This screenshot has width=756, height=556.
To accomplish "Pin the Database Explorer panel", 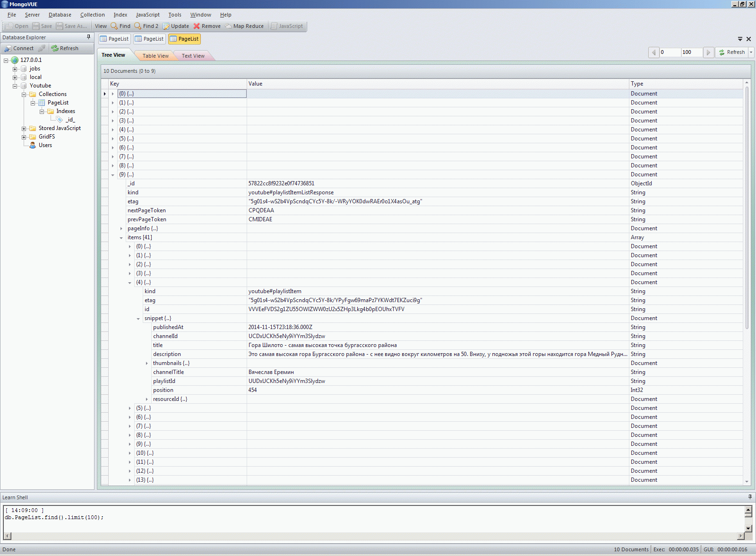I will [x=88, y=37].
